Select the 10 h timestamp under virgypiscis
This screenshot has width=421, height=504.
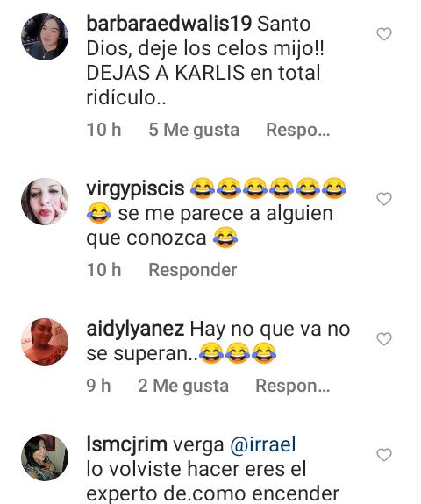103,270
